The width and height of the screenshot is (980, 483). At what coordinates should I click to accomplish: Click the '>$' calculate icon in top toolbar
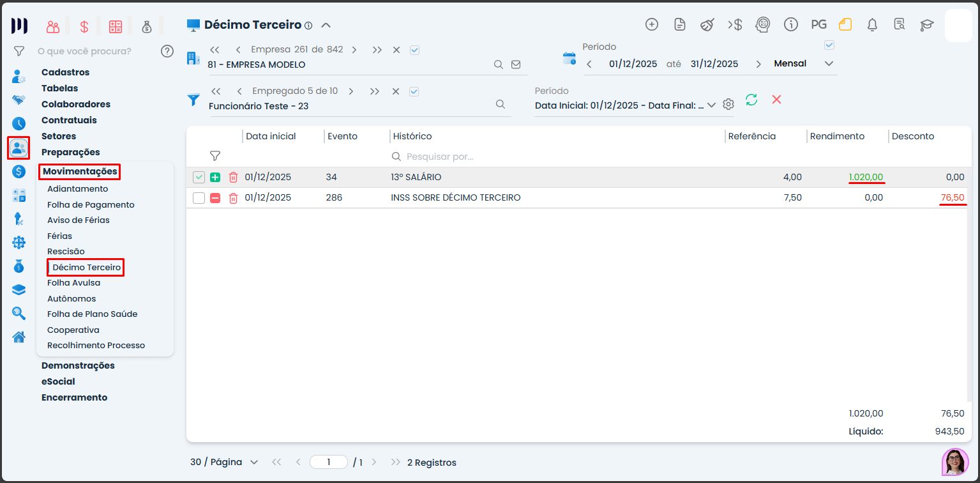(735, 24)
